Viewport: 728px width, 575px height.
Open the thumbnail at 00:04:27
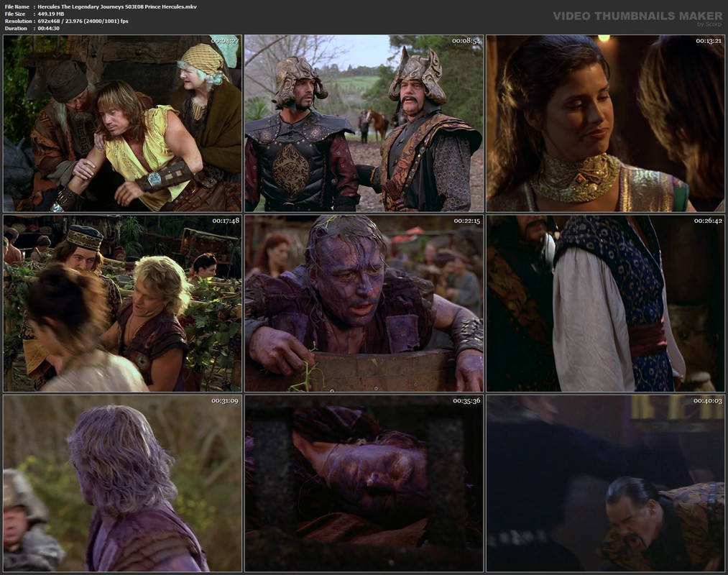point(123,124)
